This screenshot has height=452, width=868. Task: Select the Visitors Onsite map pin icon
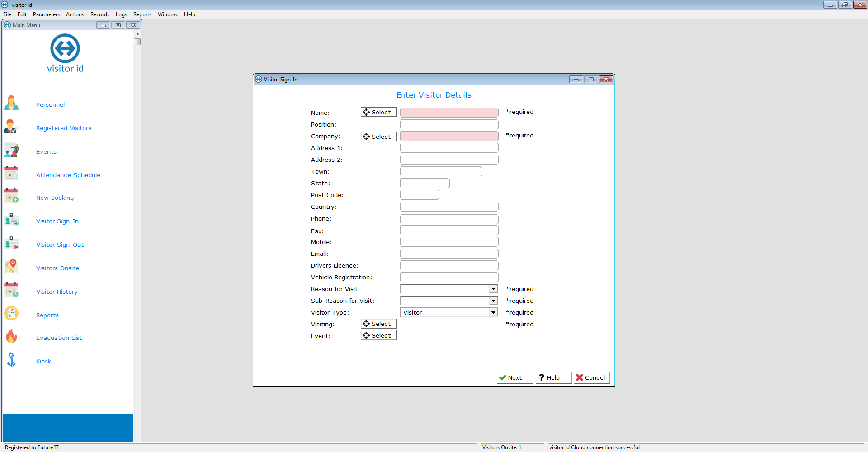pos(11,267)
